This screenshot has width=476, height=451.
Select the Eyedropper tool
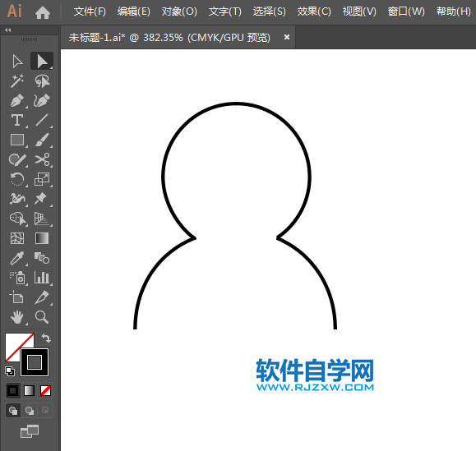[17, 259]
